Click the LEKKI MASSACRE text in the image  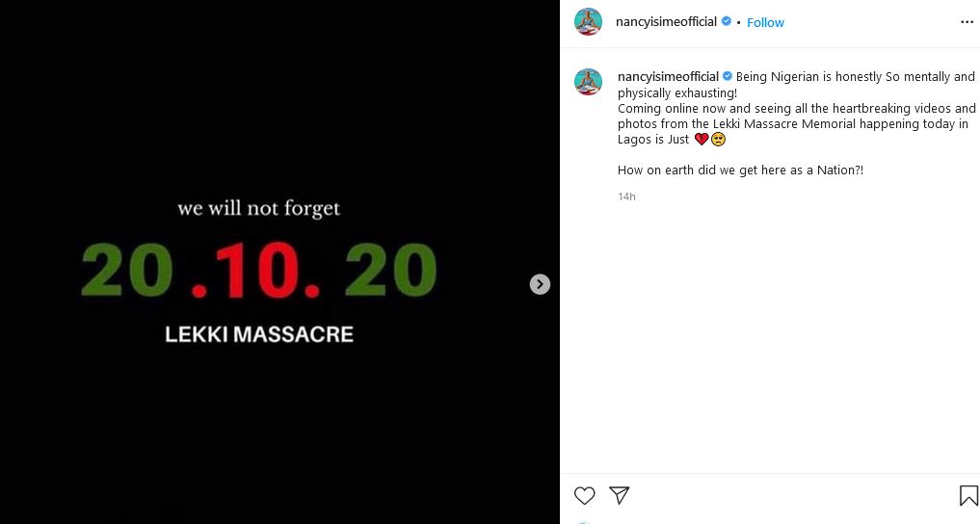[x=259, y=335]
